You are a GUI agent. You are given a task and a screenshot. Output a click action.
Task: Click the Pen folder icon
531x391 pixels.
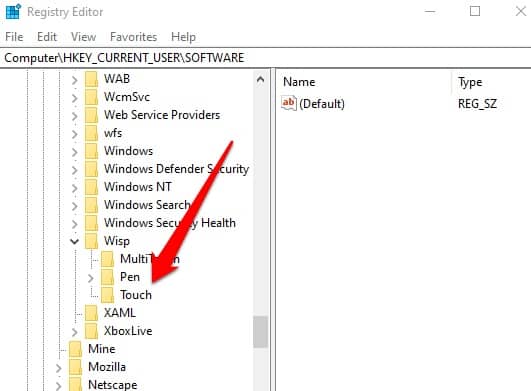[107, 277]
